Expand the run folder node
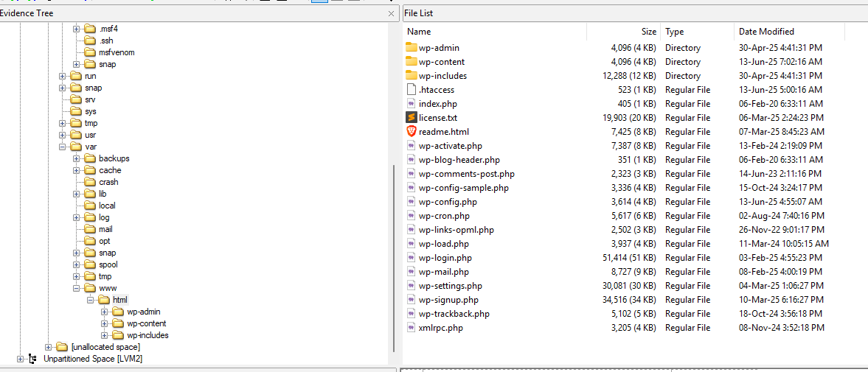The height and width of the screenshot is (372, 868). click(62, 76)
